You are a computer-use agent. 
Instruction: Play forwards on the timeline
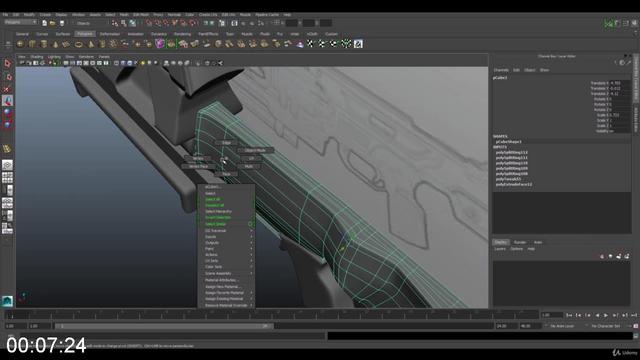click(x=606, y=315)
